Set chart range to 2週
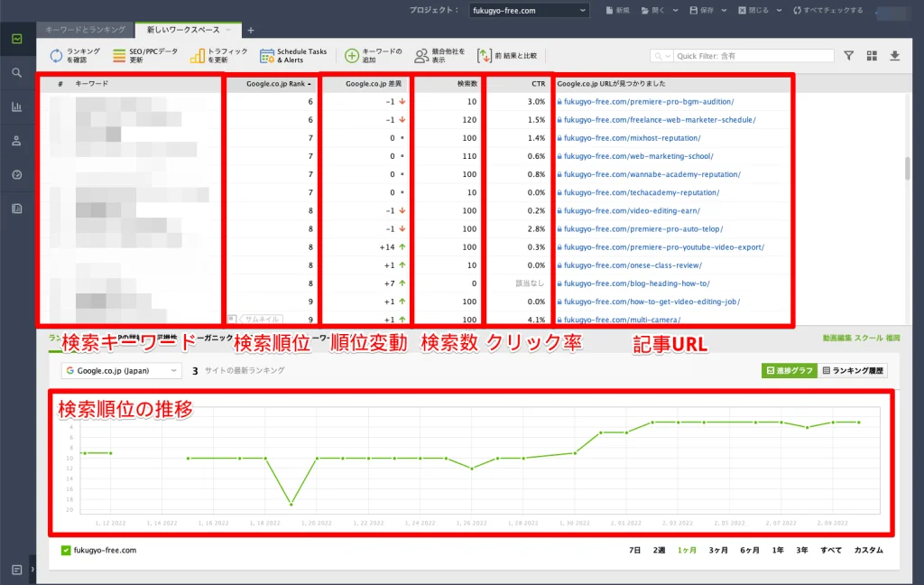The image size is (924, 585). coord(659,550)
